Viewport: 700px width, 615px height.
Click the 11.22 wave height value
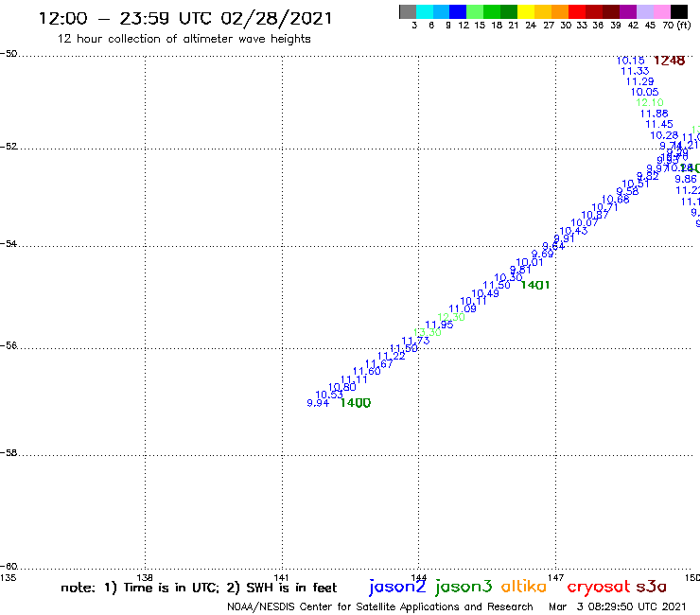pyautogui.click(x=392, y=356)
